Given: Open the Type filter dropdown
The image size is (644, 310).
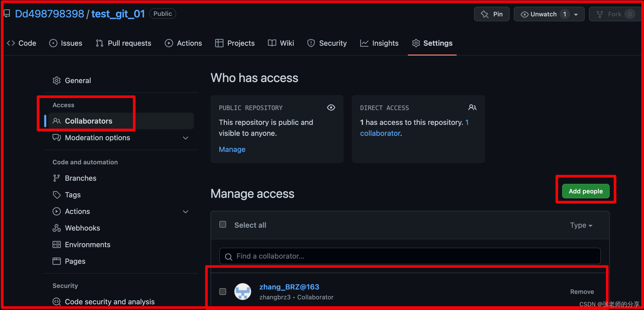Looking at the screenshot, I should point(581,225).
